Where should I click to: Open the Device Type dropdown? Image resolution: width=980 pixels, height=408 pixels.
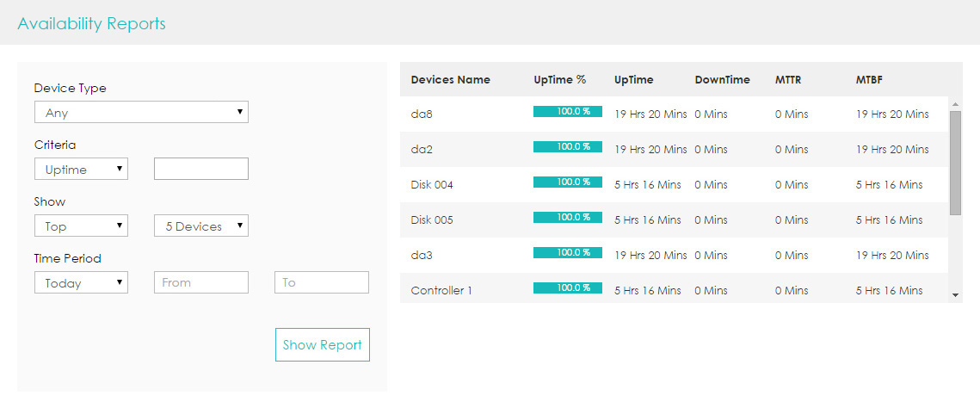pyautogui.click(x=141, y=113)
